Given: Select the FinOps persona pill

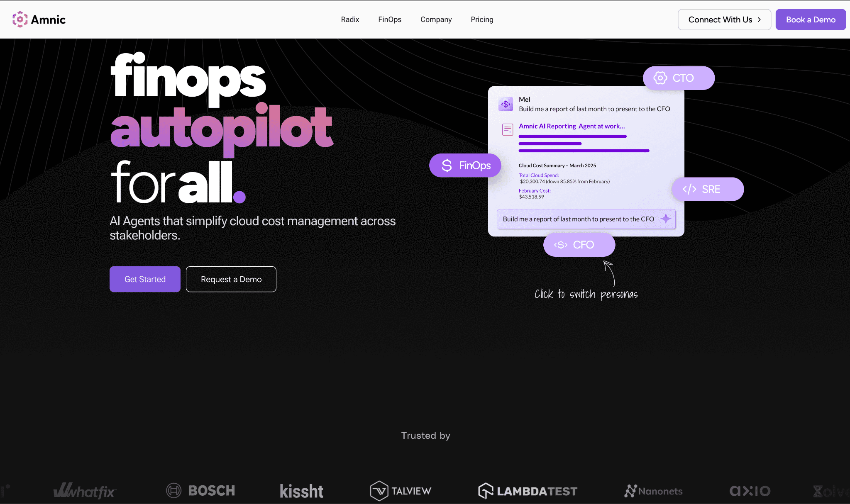Looking at the screenshot, I should click(x=465, y=166).
